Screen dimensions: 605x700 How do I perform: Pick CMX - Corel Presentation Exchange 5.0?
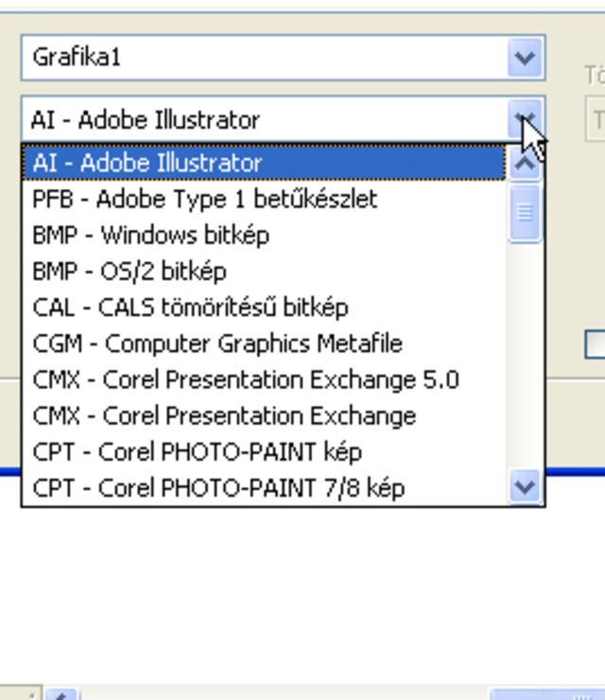click(x=264, y=380)
